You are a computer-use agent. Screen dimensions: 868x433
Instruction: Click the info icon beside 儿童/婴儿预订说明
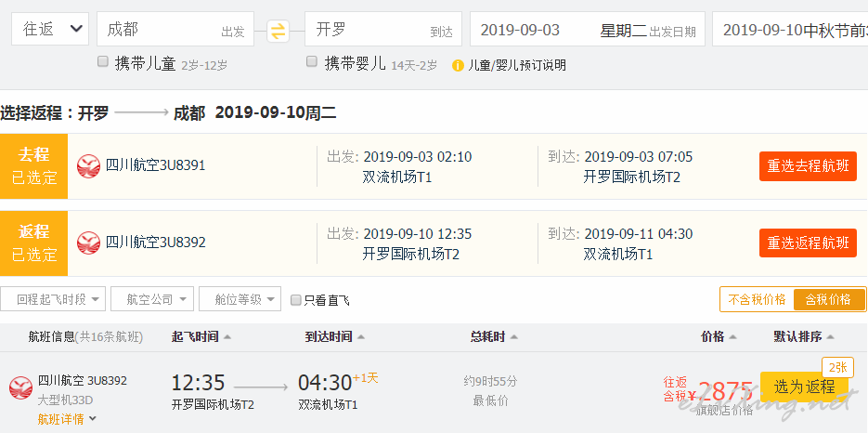(x=458, y=65)
